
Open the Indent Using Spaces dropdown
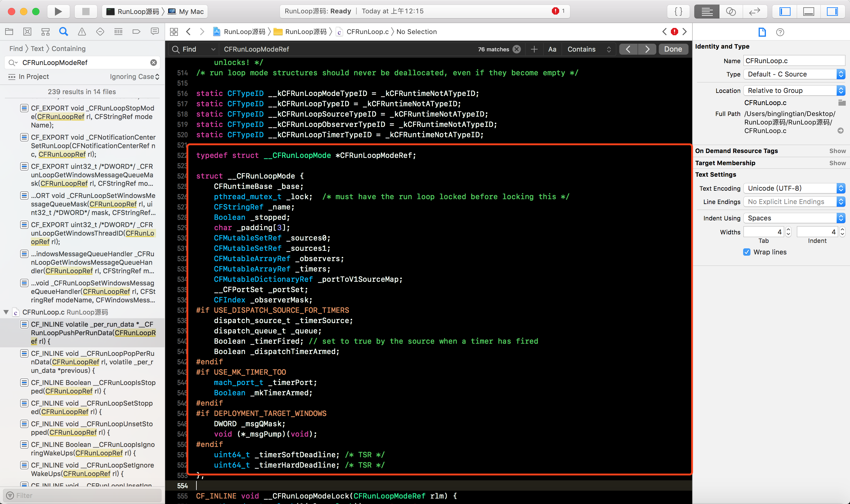click(794, 218)
